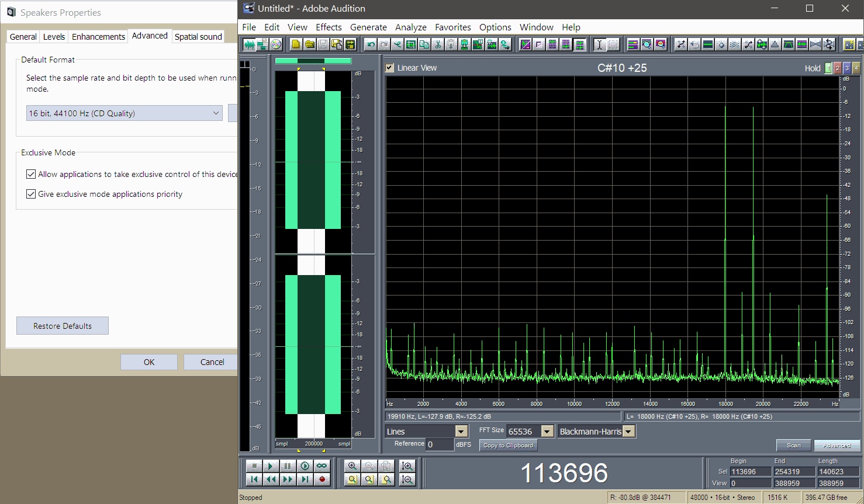Open the Lines display style dropdown

point(461,432)
